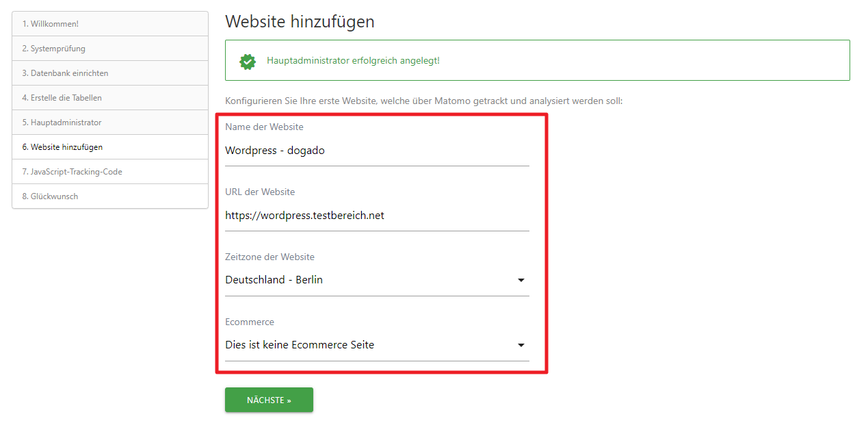Viewport: 868px width, 423px height.
Task: Select the Deutschland - Berlin timezone field
Action: pos(377,281)
